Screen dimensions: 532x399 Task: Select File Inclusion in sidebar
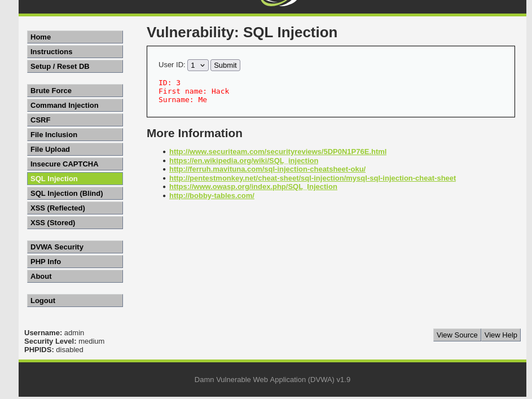point(74,135)
